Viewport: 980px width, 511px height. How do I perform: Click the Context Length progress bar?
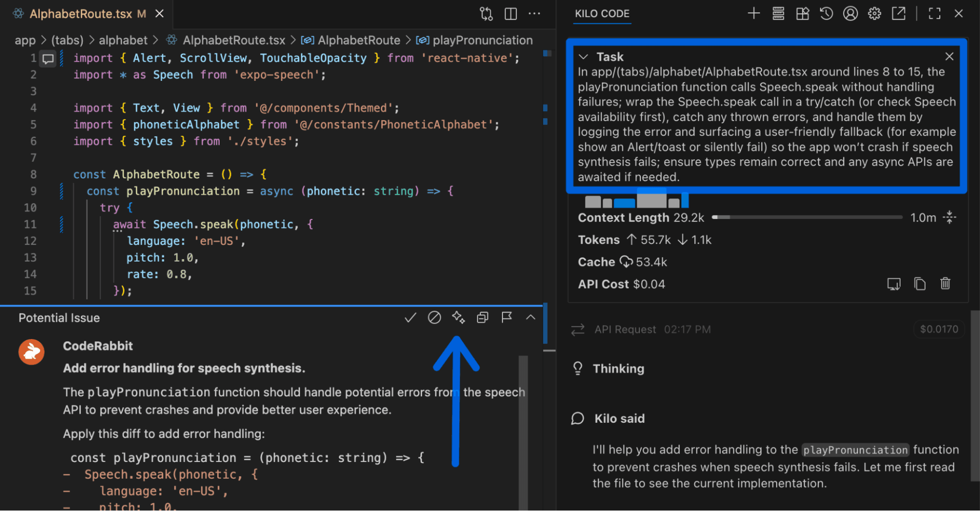click(x=807, y=217)
